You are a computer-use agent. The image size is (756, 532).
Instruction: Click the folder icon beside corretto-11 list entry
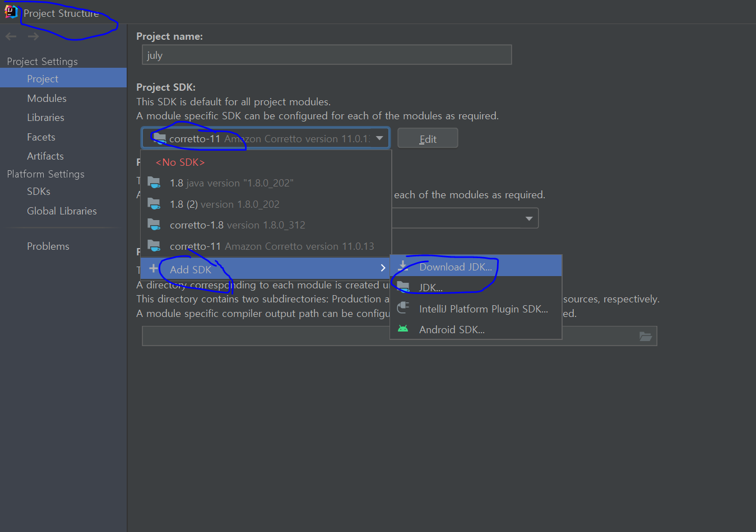pyautogui.click(x=154, y=245)
